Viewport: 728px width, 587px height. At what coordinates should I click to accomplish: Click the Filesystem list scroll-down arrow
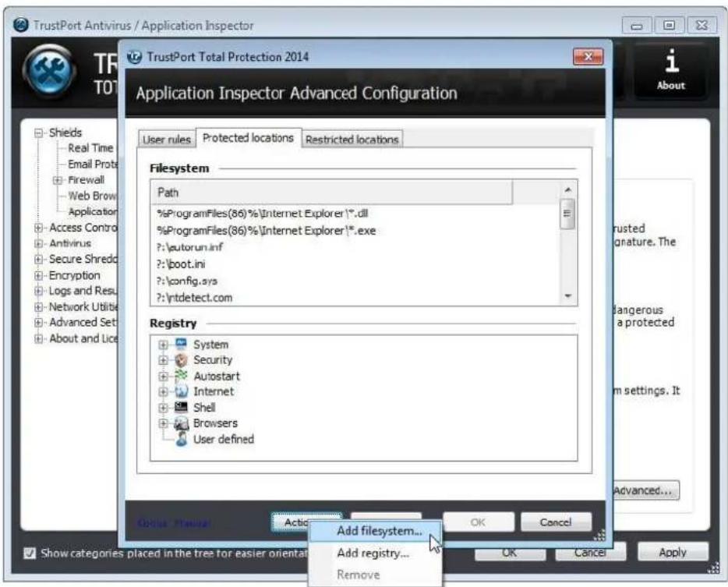[567, 296]
